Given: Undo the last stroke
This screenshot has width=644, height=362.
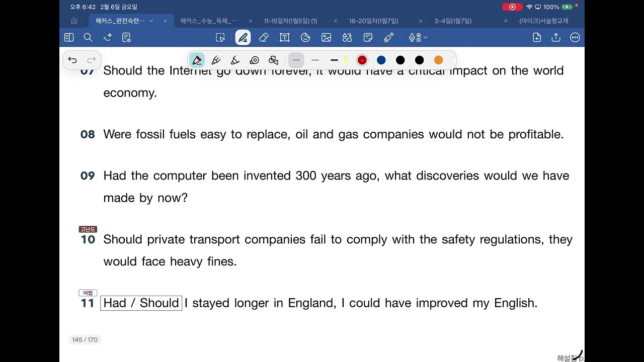Looking at the screenshot, I should (72, 60).
